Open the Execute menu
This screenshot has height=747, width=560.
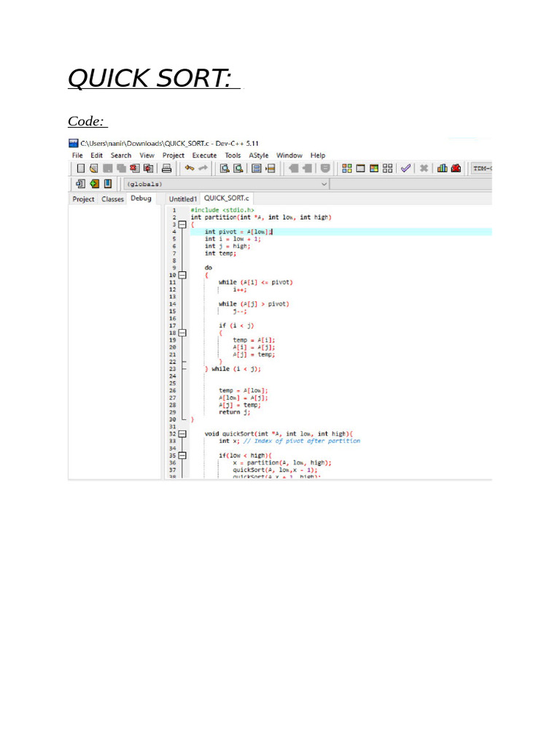click(x=204, y=155)
